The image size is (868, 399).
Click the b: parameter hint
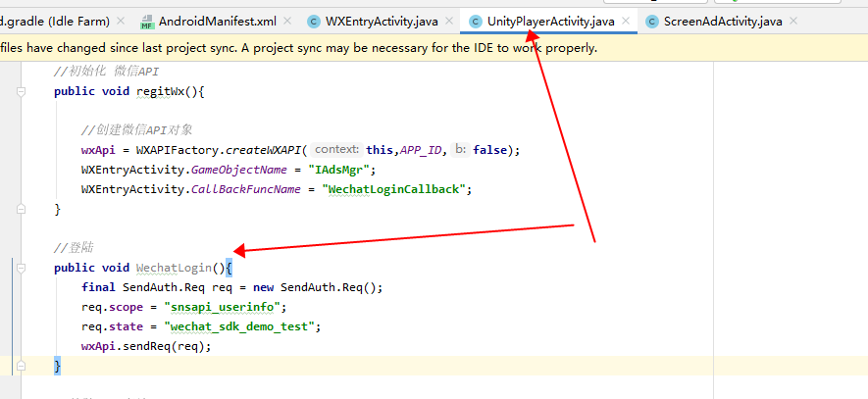coord(460,149)
